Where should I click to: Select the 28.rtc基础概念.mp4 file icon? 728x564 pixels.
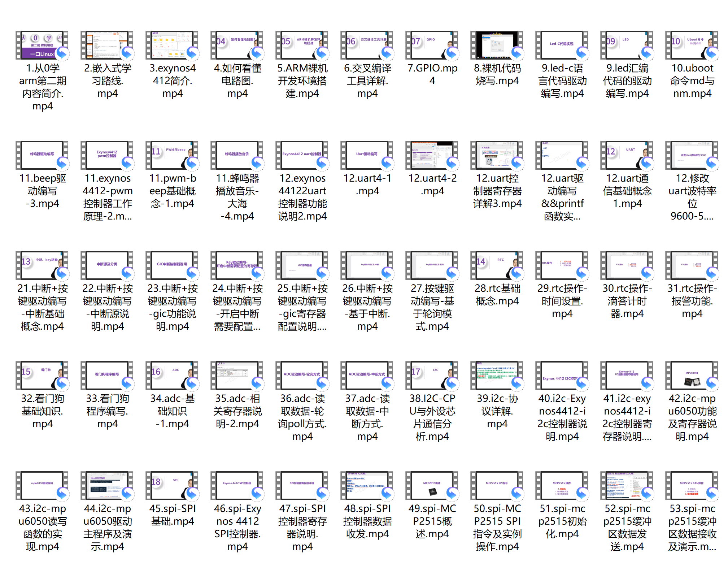point(497,265)
